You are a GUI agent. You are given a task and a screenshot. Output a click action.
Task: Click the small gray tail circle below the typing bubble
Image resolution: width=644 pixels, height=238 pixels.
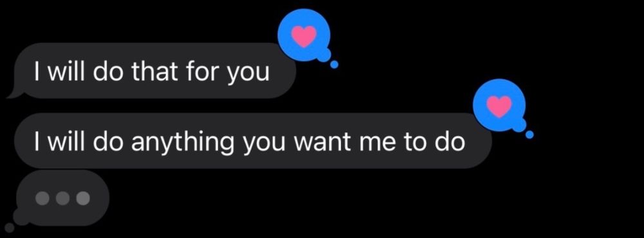[9, 227]
